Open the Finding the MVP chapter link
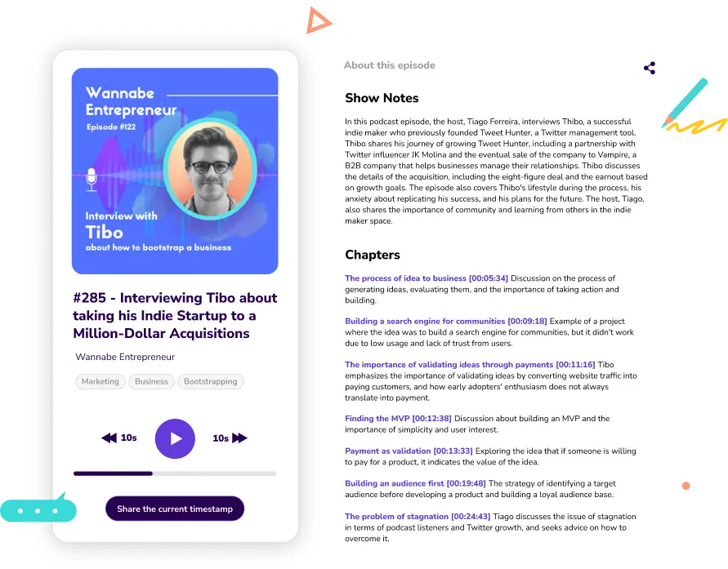728x569 pixels. [398, 419]
